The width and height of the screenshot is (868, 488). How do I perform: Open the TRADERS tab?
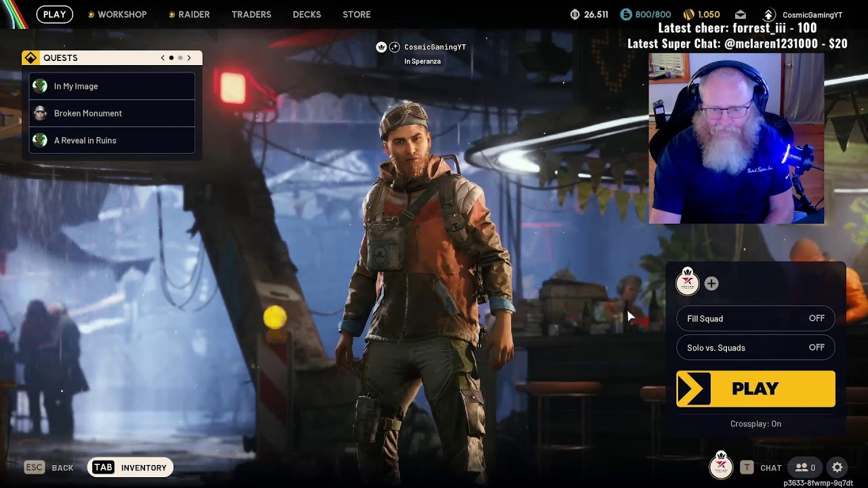[251, 14]
